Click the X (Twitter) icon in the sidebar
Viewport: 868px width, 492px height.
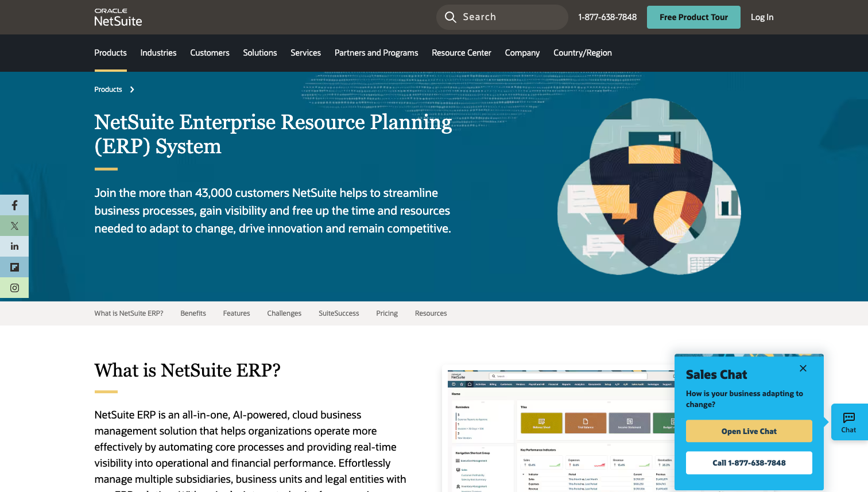coord(14,226)
